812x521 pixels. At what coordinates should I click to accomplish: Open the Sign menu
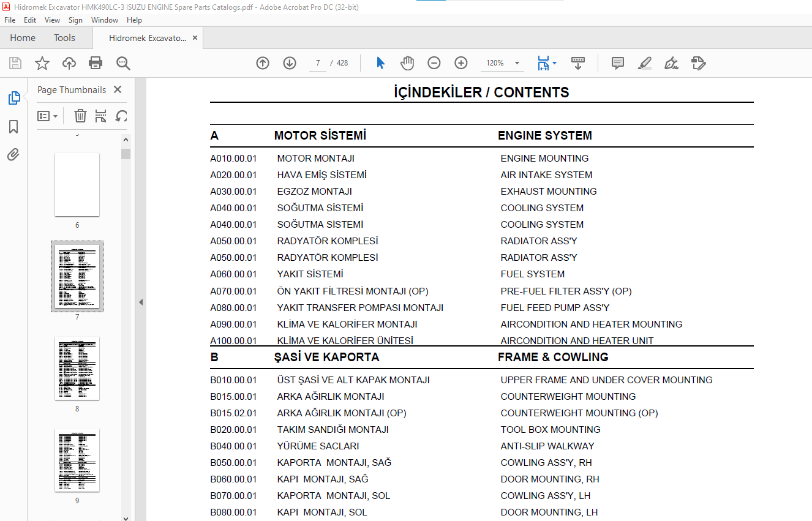[x=75, y=20]
